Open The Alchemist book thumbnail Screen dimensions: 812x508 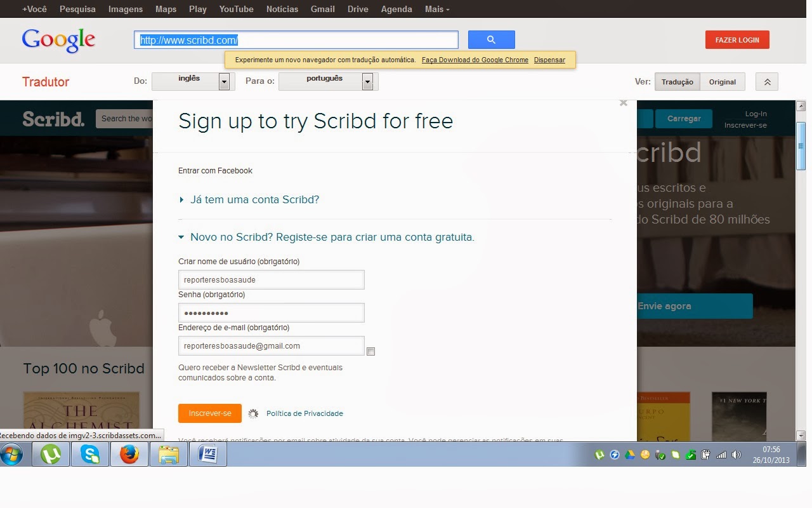pyautogui.click(x=80, y=416)
